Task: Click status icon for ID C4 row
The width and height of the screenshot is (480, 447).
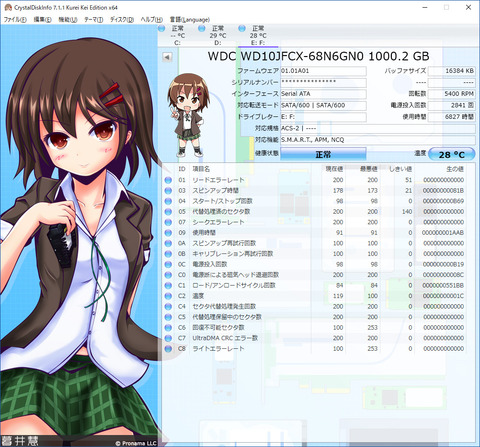Action: click(x=168, y=307)
